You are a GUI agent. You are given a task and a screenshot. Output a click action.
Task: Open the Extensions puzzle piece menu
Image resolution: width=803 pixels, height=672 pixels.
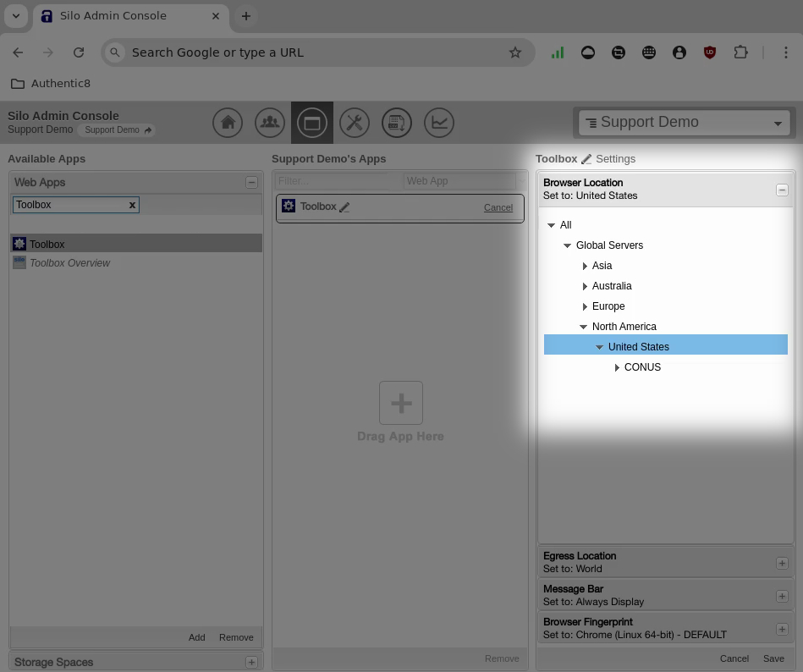pyautogui.click(x=740, y=52)
